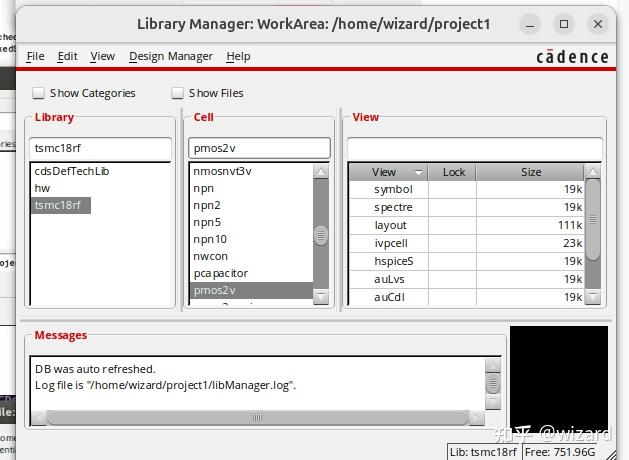Screen dimensions: 629x460
Task: Maximize the Library Manager window
Action: coord(564,24)
